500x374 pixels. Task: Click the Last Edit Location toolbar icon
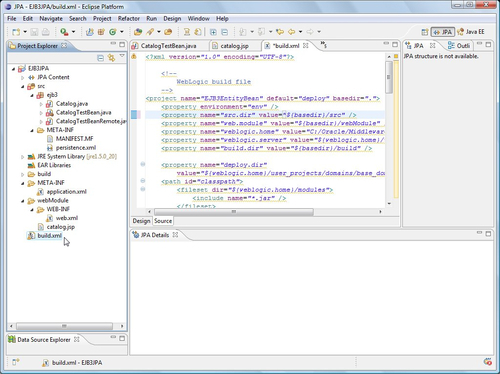click(280, 32)
